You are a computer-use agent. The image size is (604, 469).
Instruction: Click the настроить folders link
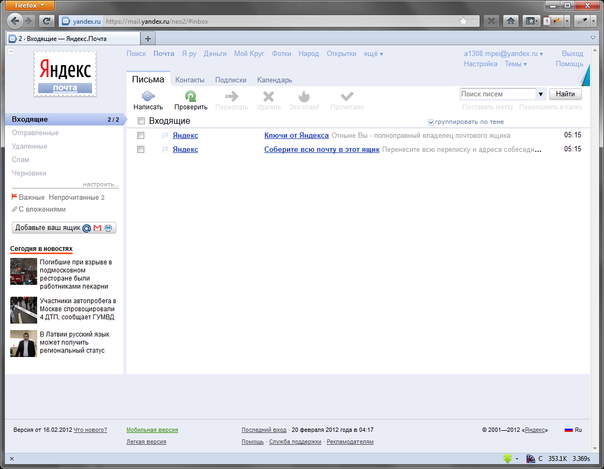pyautogui.click(x=99, y=184)
